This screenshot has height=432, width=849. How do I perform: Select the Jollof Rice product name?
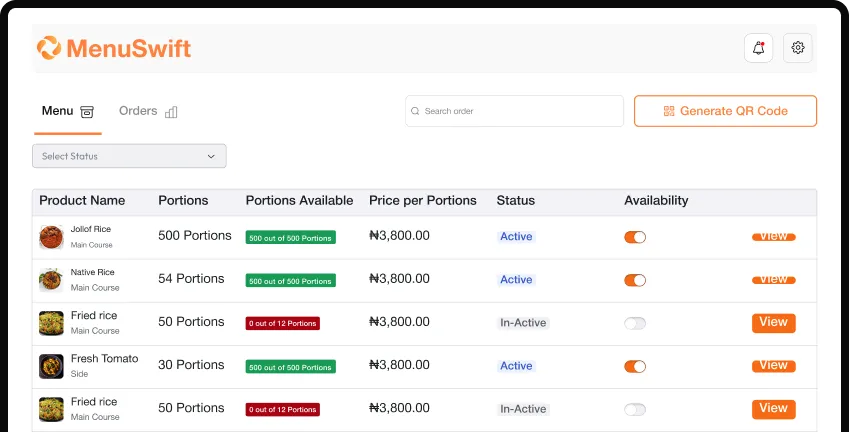pos(90,229)
